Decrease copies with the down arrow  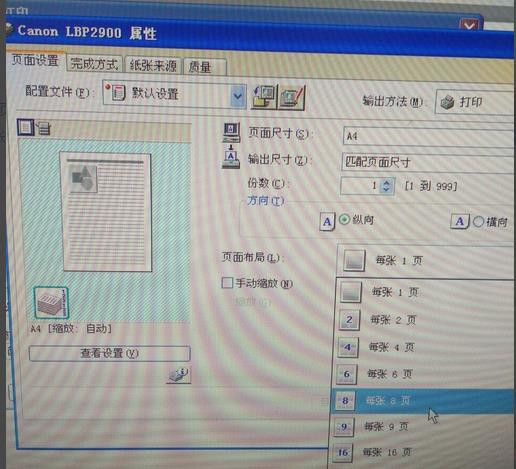[387, 190]
